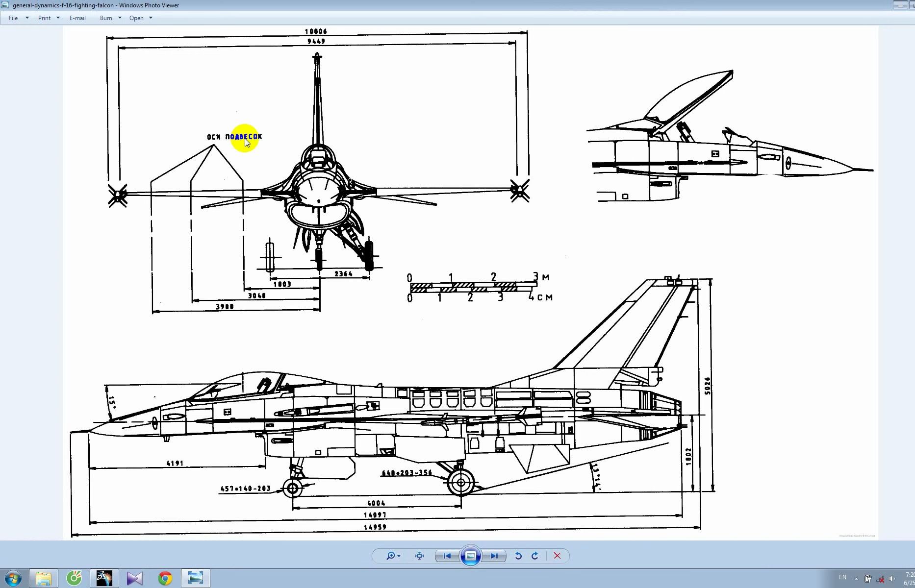Show hidden system tray icons
This screenshot has height=588, width=915.
tap(856, 578)
